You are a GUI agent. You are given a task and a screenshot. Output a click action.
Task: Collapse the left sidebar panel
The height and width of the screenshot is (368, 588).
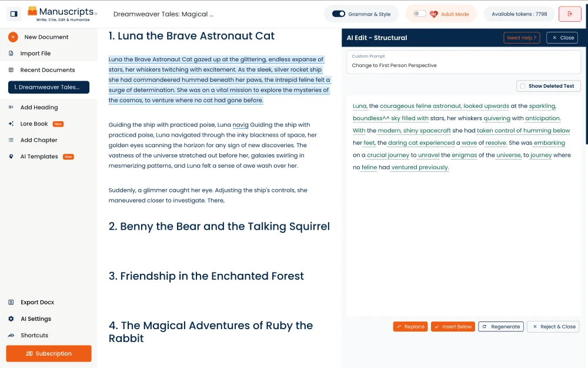coord(14,14)
